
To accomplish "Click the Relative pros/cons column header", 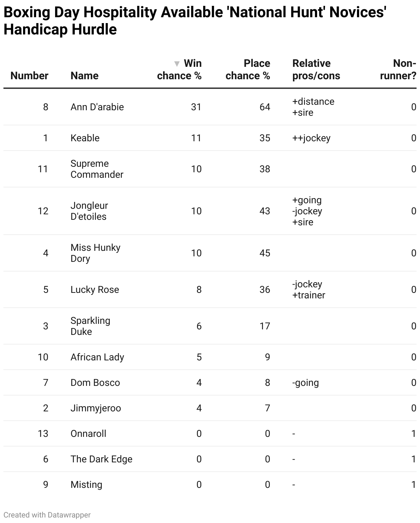I will (x=316, y=70).
